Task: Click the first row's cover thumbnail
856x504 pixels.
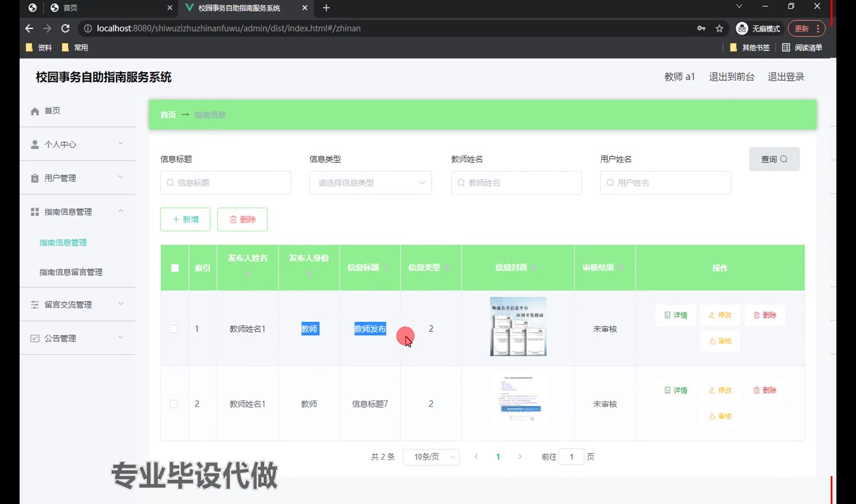Action: pyautogui.click(x=518, y=327)
